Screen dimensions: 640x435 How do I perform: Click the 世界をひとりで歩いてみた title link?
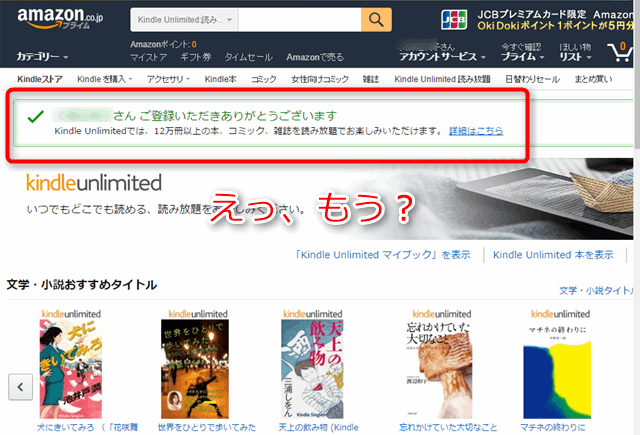pyautogui.click(x=207, y=427)
